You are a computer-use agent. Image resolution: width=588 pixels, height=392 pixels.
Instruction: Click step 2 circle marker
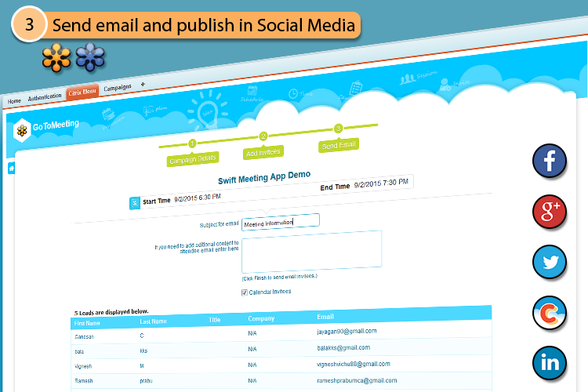tap(263, 136)
